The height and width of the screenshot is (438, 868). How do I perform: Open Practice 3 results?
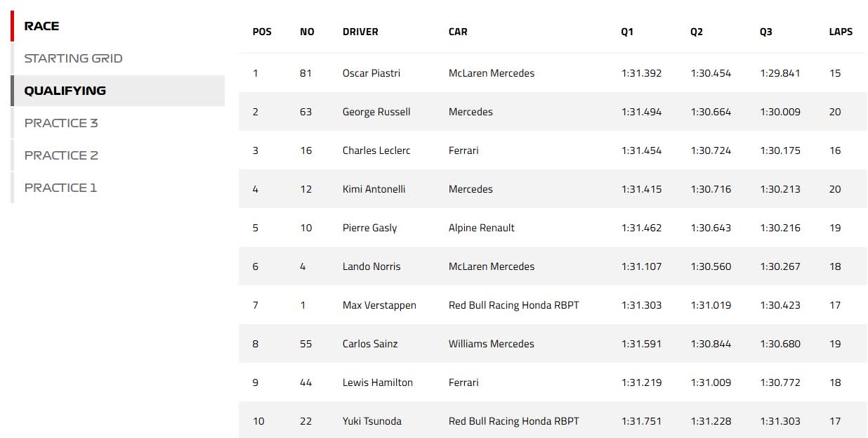61,123
